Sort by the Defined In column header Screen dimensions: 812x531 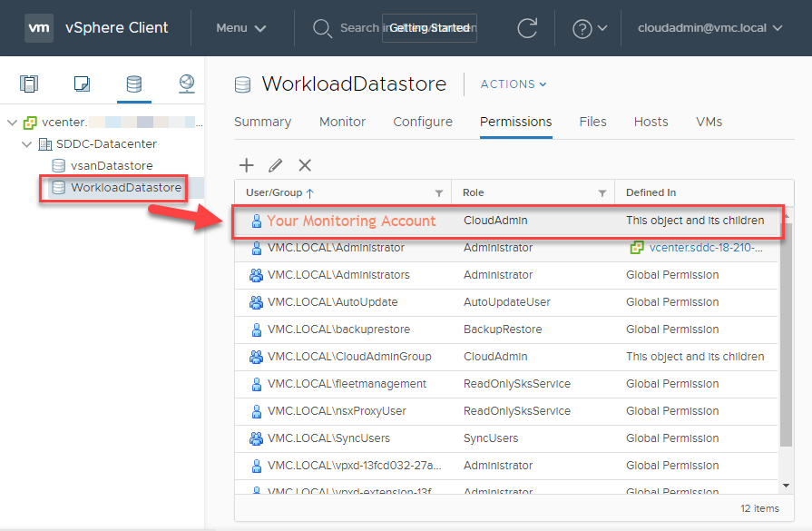pyautogui.click(x=651, y=192)
